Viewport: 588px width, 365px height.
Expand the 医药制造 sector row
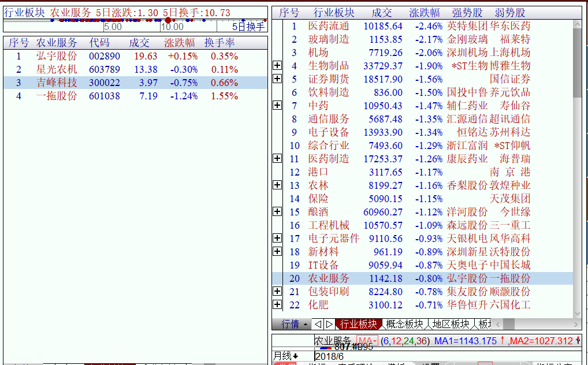click(277, 159)
